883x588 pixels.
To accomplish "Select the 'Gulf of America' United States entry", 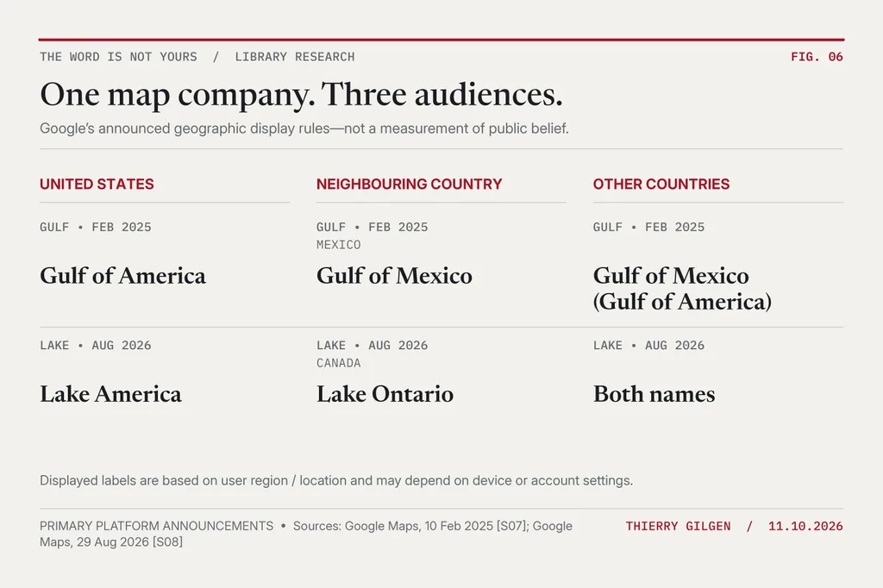I will [x=122, y=276].
